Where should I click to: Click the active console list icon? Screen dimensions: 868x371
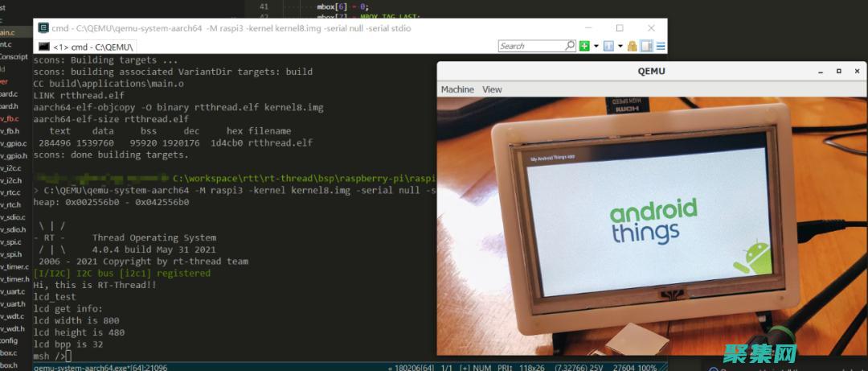pyautogui.click(x=608, y=47)
